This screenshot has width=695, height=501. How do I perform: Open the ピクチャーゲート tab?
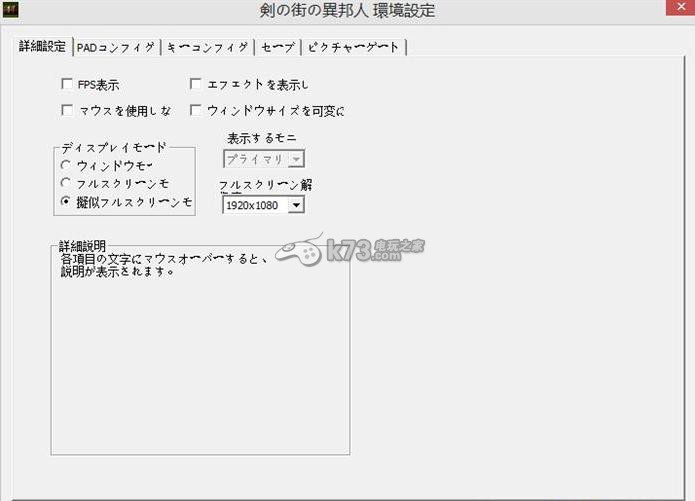[353, 47]
